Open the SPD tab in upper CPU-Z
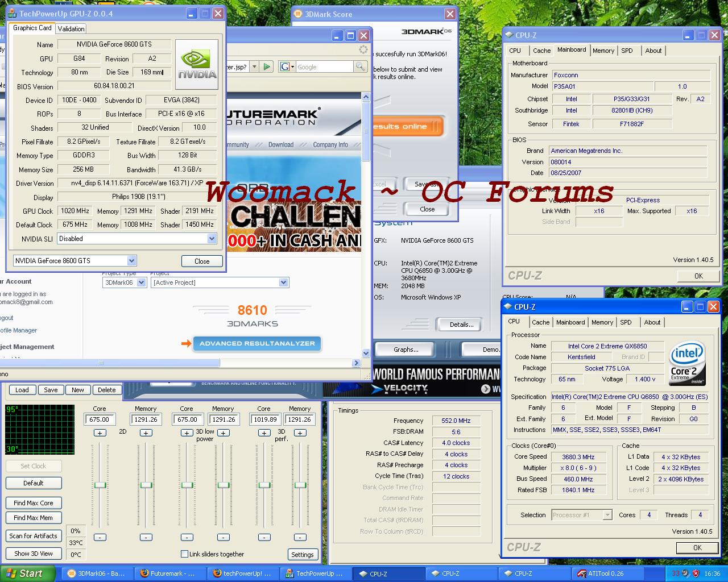 (627, 51)
